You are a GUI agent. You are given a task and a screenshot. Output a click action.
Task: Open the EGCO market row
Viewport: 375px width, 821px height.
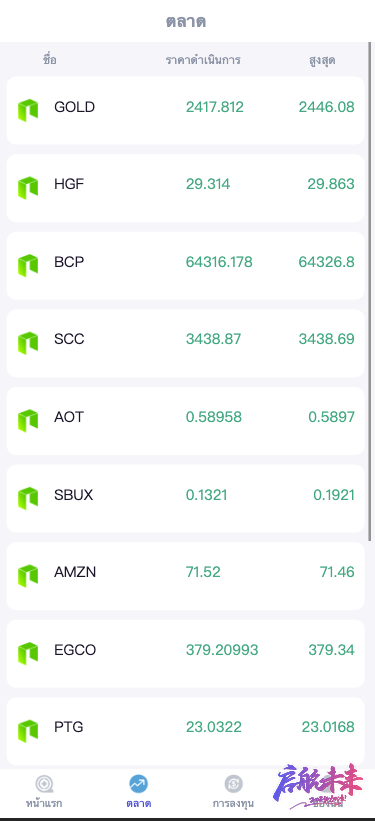(x=185, y=653)
